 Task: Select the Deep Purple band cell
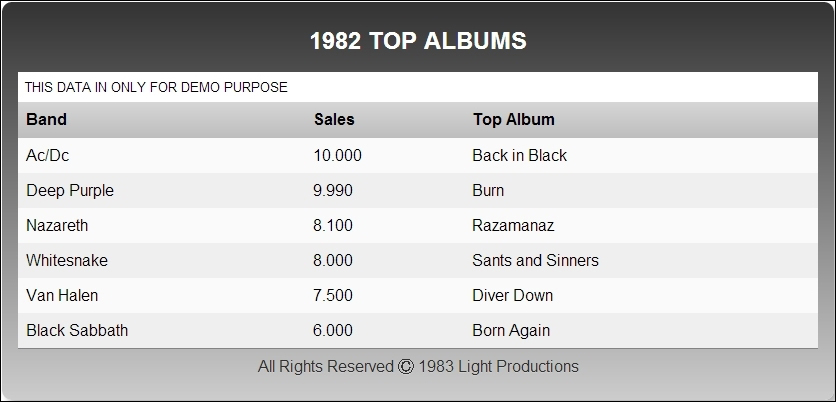point(70,191)
